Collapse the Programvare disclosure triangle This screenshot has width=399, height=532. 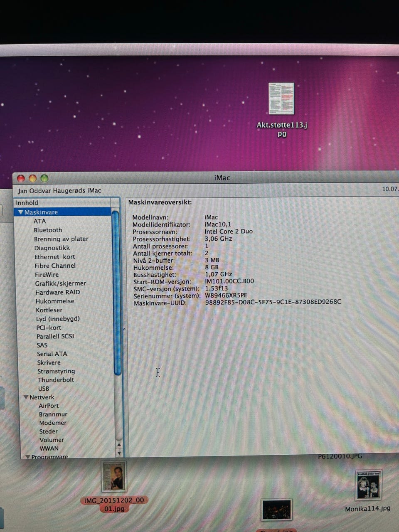28,457
